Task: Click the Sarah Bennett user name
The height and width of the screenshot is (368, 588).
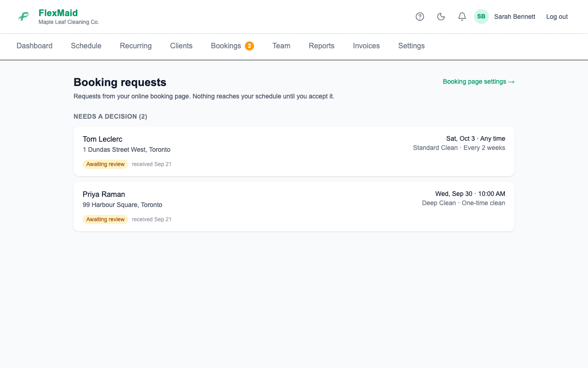Action: 514,17
